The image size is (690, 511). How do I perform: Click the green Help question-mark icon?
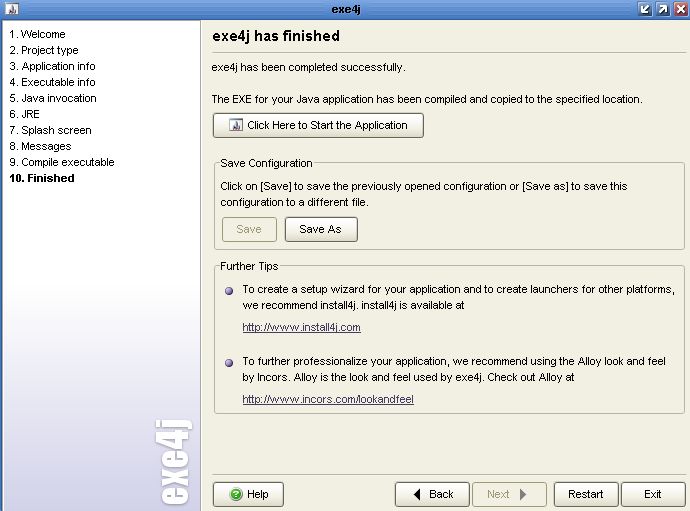click(236, 494)
